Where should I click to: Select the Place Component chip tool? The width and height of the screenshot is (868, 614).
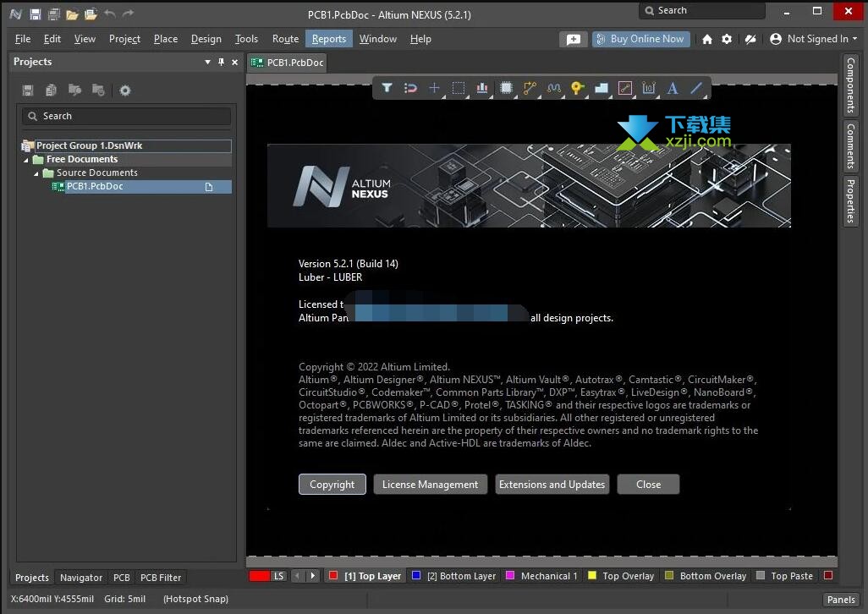pos(506,88)
